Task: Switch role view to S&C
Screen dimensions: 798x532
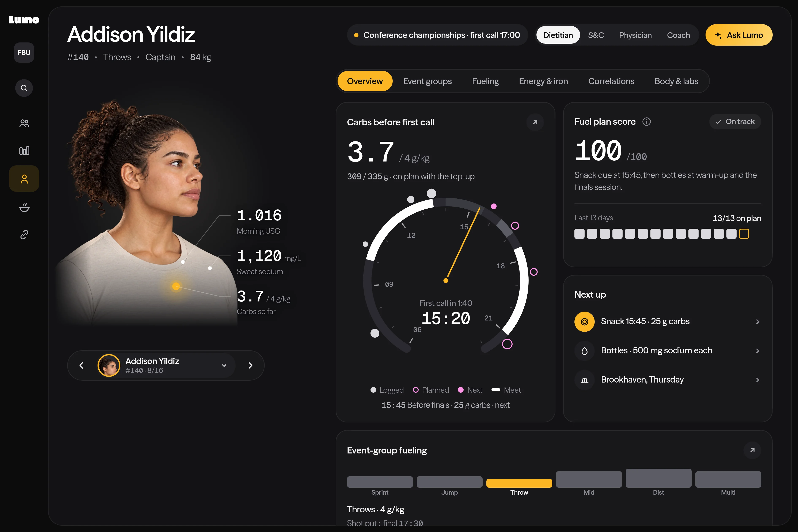Action: (x=596, y=35)
